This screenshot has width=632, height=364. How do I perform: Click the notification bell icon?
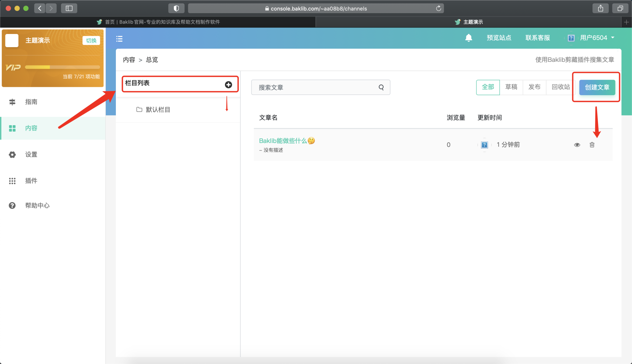click(468, 38)
